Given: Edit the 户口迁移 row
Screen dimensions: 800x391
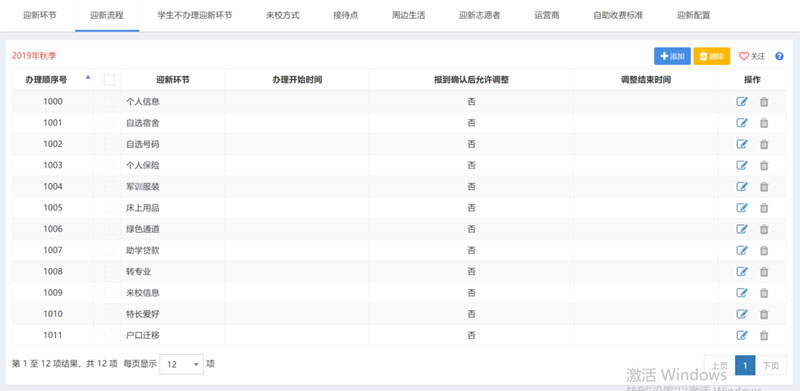Looking at the screenshot, I should pyautogui.click(x=742, y=335).
